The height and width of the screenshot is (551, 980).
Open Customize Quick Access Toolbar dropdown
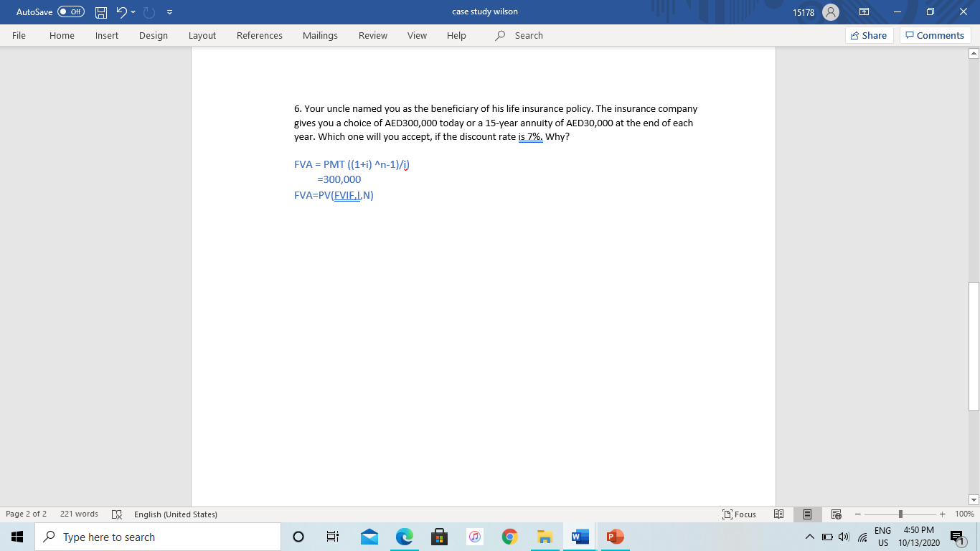click(171, 11)
